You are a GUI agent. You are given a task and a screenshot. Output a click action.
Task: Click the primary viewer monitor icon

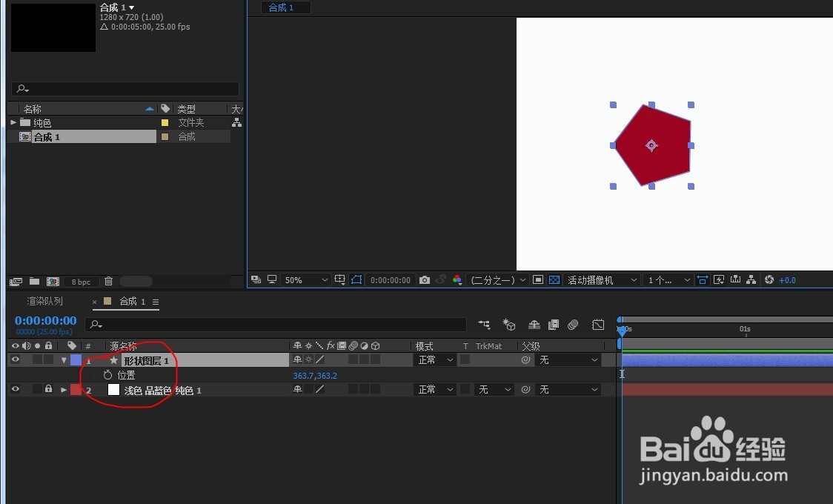pyautogui.click(x=272, y=279)
